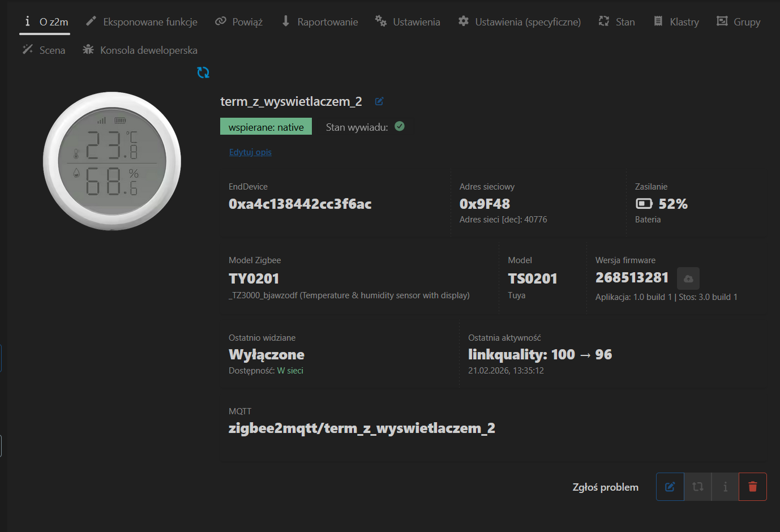The image size is (780, 532).
Task: Open Ustawienia (specyficzne) tab
Action: (520, 22)
